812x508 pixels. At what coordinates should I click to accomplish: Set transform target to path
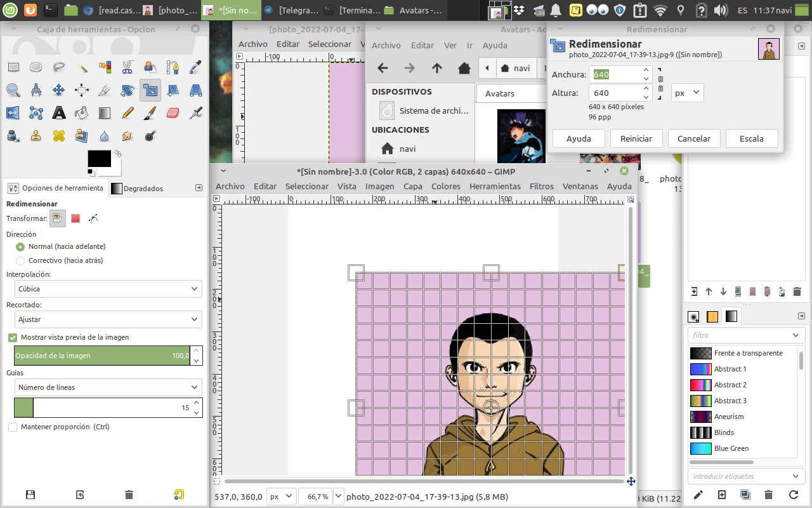tap(94, 218)
